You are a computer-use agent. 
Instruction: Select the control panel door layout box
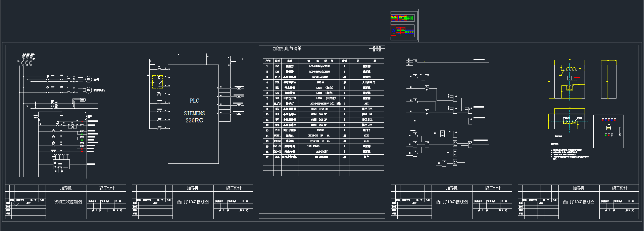coord(608,131)
